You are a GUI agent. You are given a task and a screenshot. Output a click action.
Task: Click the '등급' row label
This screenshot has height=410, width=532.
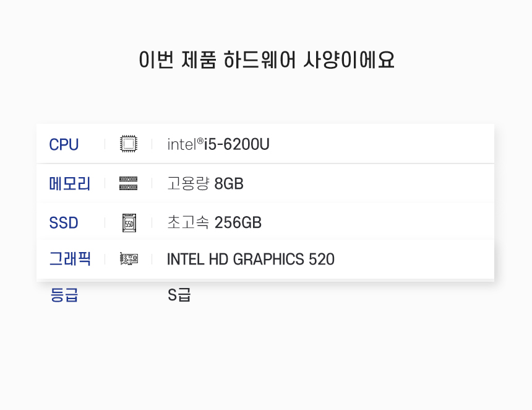point(64,295)
